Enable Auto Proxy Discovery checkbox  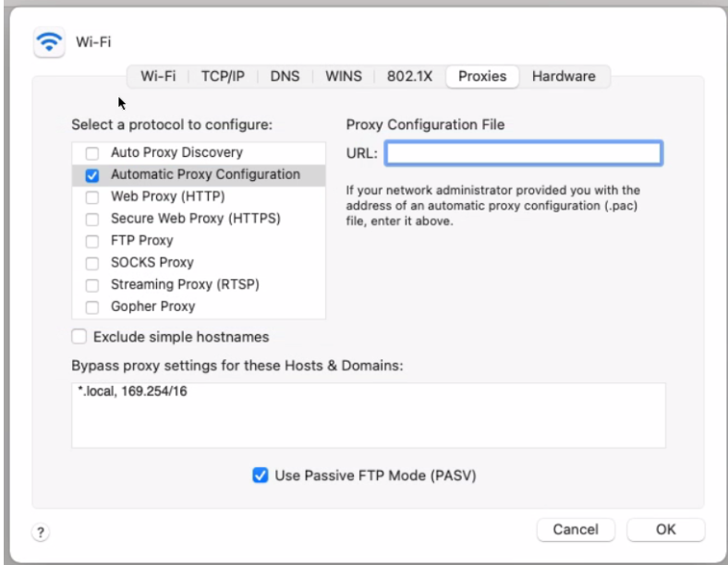91,152
